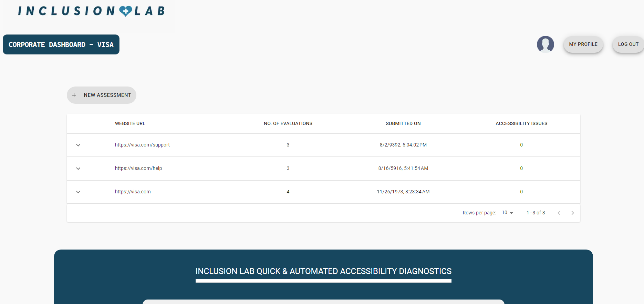Click issues count for visa.com/help
Image resolution: width=644 pixels, height=304 pixels.
tap(521, 168)
